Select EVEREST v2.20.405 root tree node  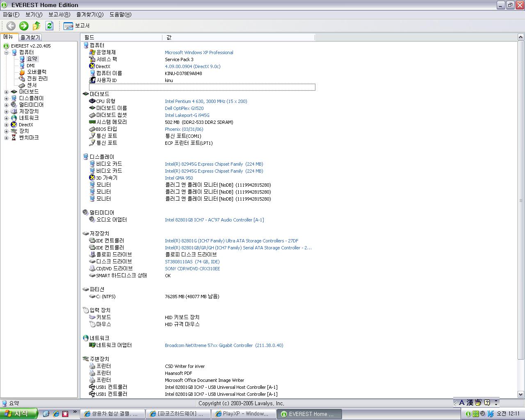[x=31, y=46]
